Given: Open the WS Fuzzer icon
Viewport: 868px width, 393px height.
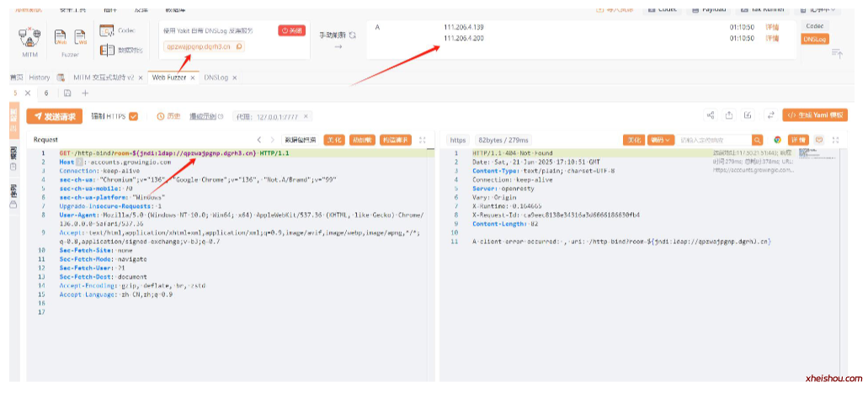Looking at the screenshot, I should coord(81,37).
